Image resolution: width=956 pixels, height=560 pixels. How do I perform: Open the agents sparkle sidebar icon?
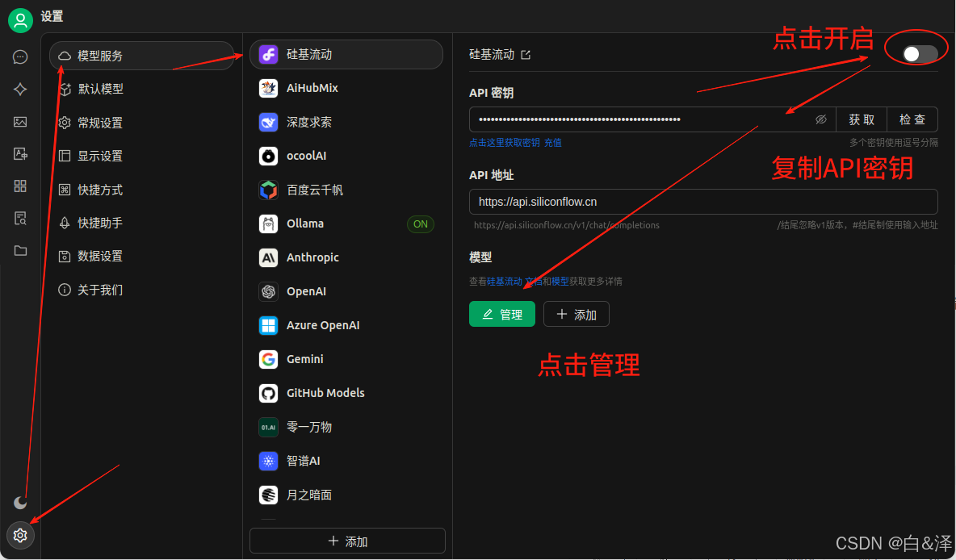(20, 89)
